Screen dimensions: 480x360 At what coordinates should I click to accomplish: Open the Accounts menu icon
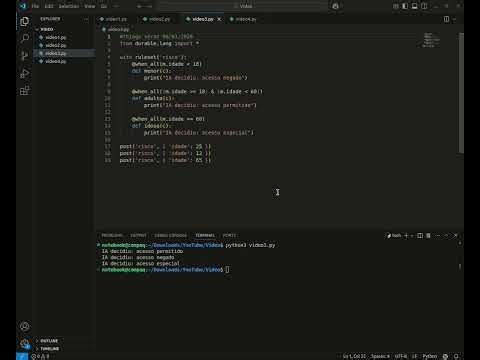pyautogui.click(x=24, y=326)
